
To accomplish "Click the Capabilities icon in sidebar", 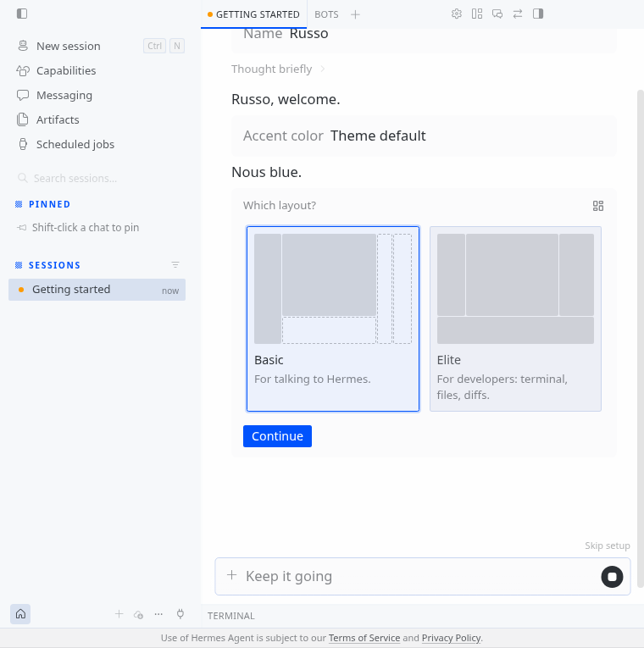I will pos(23,70).
